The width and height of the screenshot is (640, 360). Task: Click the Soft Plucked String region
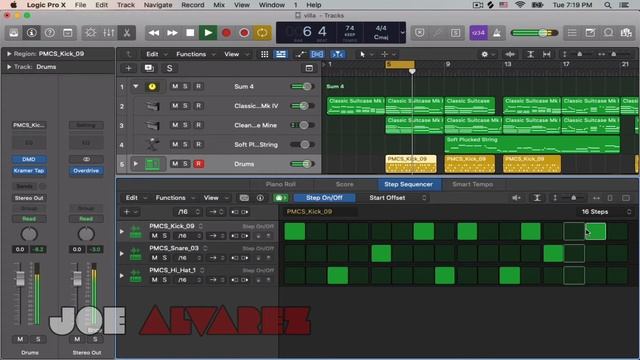pos(532,144)
